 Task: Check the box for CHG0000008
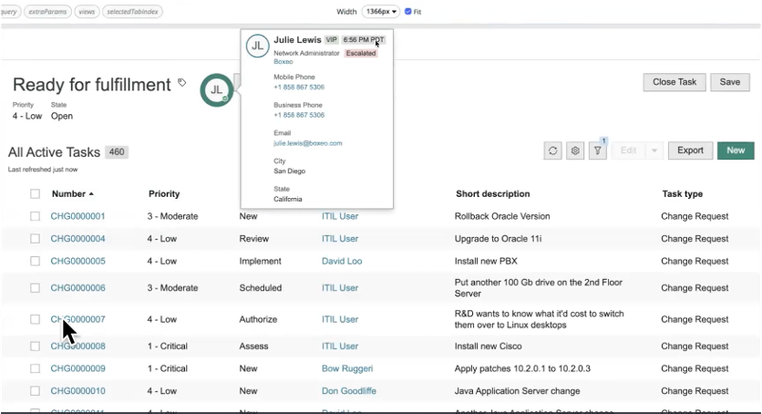coord(35,346)
